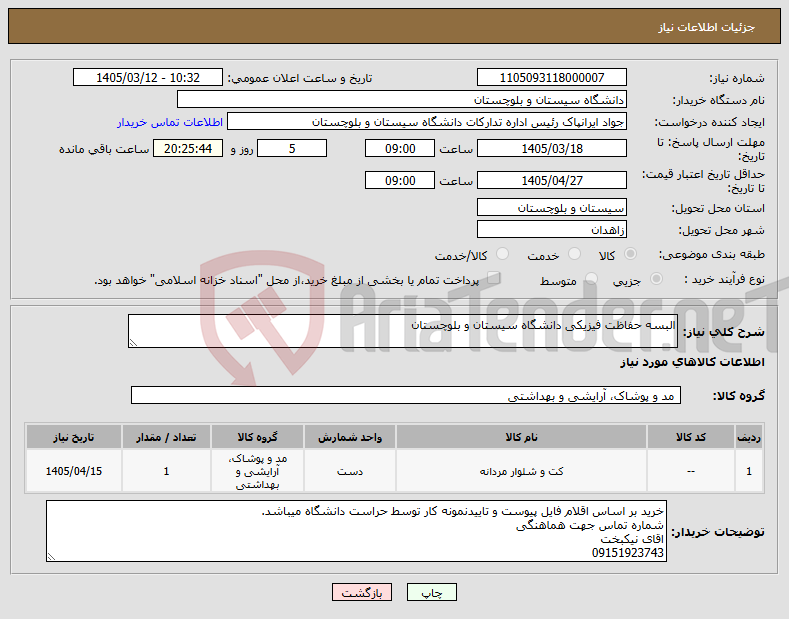Select the کالا radio button
The width and height of the screenshot is (789, 619).
(630, 254)
